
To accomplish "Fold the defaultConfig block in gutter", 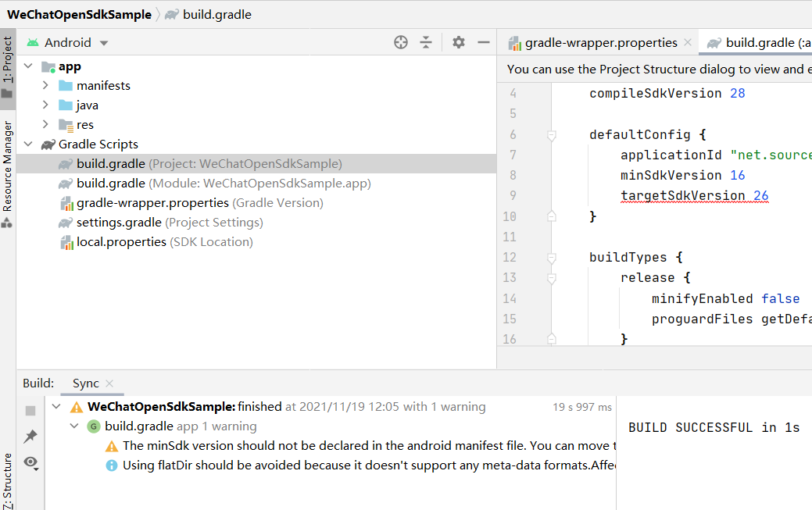I will (552, 135).
